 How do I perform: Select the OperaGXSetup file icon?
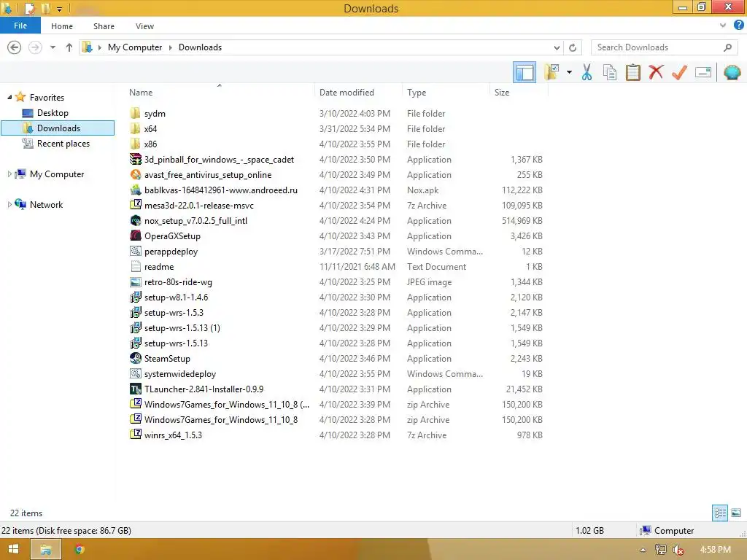136,236
